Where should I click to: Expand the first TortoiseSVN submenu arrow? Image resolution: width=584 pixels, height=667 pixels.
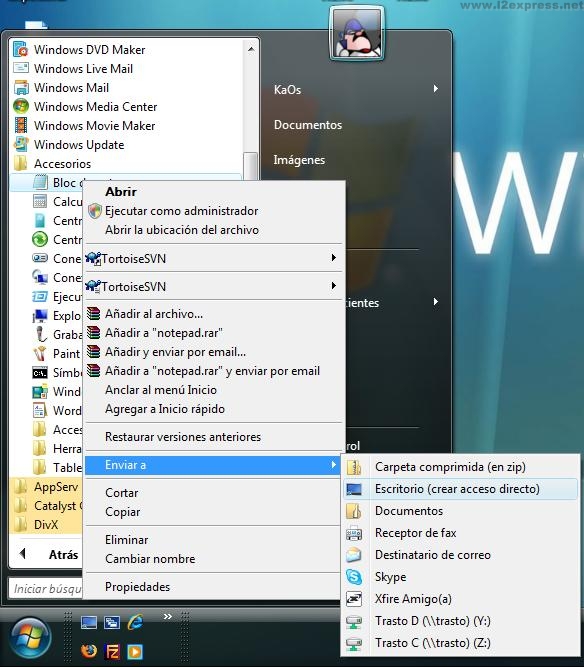(x=334, y=258)
